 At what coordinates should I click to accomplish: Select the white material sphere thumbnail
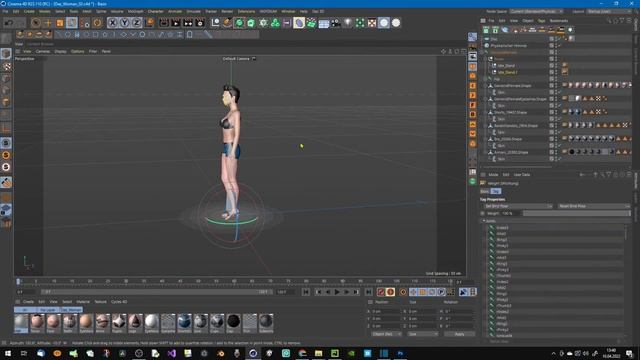tap(151, 322)
